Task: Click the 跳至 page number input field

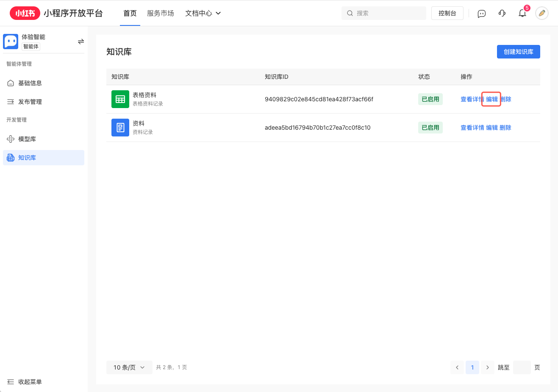Action: click(x=522, y=367)
